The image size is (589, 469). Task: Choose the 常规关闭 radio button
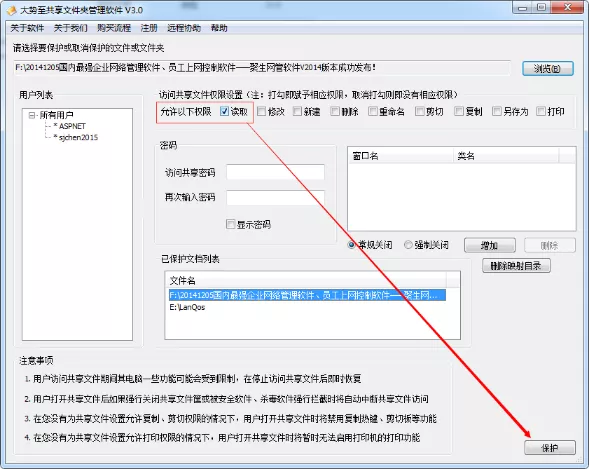[351, 245]
